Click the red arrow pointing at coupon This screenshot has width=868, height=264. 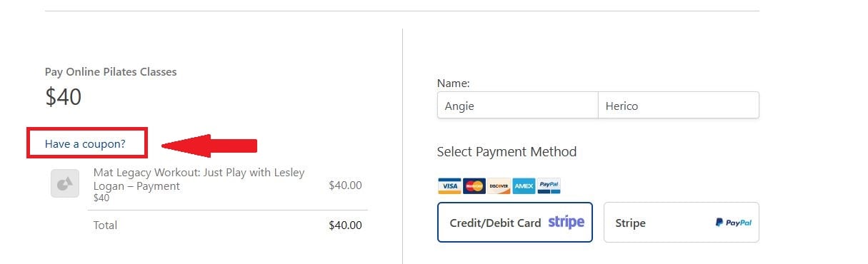(209, 146)
